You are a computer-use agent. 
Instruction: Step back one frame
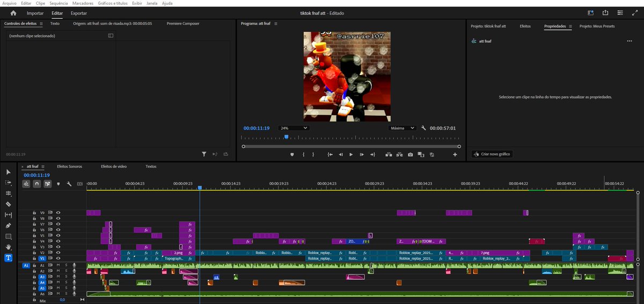click(x=341, y=154)
